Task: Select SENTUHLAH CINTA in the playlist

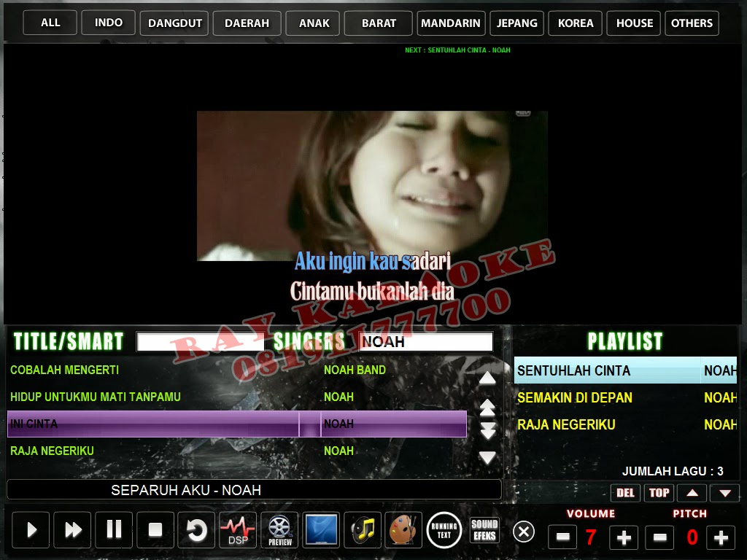Action: (x=625, y=370)
